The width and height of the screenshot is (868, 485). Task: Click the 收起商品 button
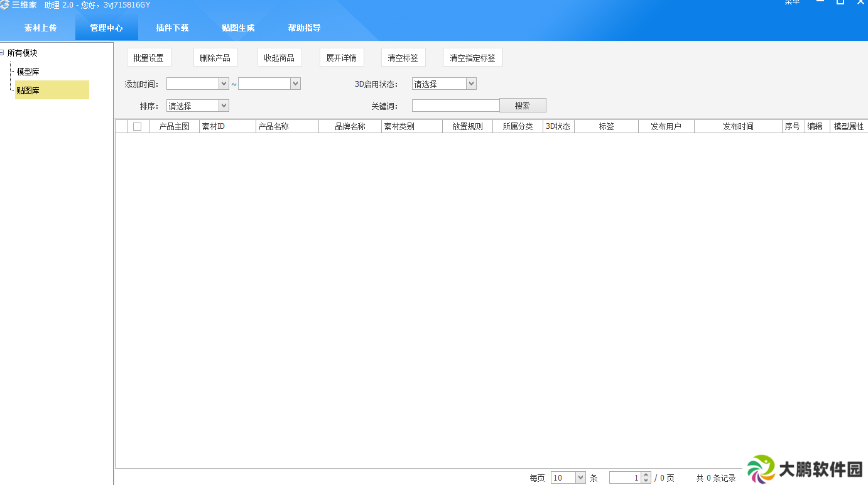[x=279, y=57]
